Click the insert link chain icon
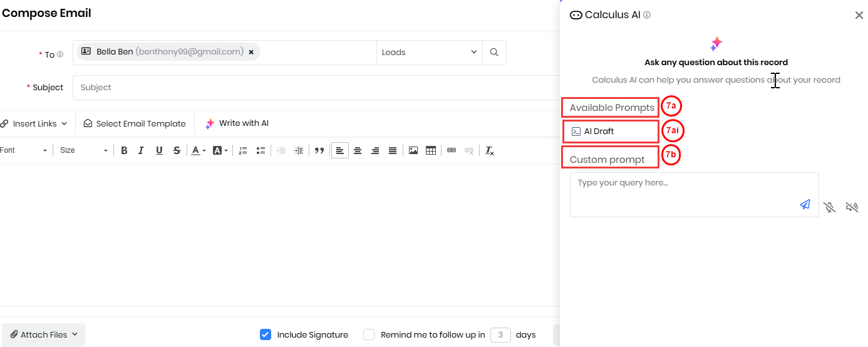The width and height of the screenshot is (868, 347). (x=451, y=150)
